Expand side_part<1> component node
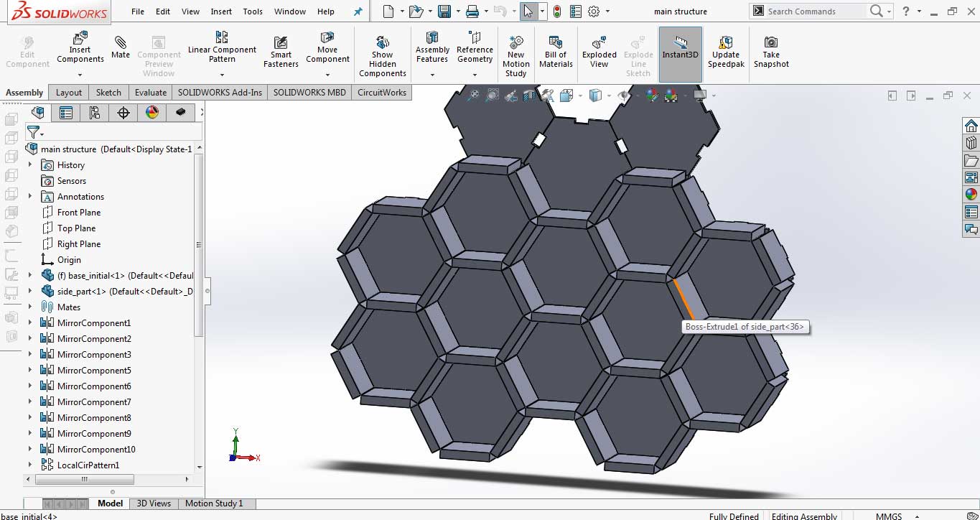The width and height of the screenshot is (980, 520). (x=30, y=292)
